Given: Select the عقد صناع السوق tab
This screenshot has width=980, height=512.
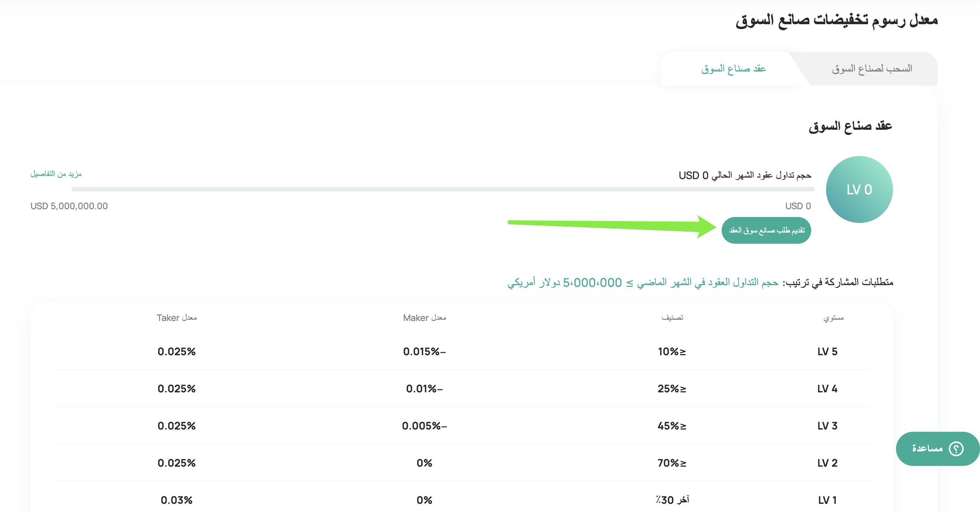Looking at the screenshot, I should 733,69.
